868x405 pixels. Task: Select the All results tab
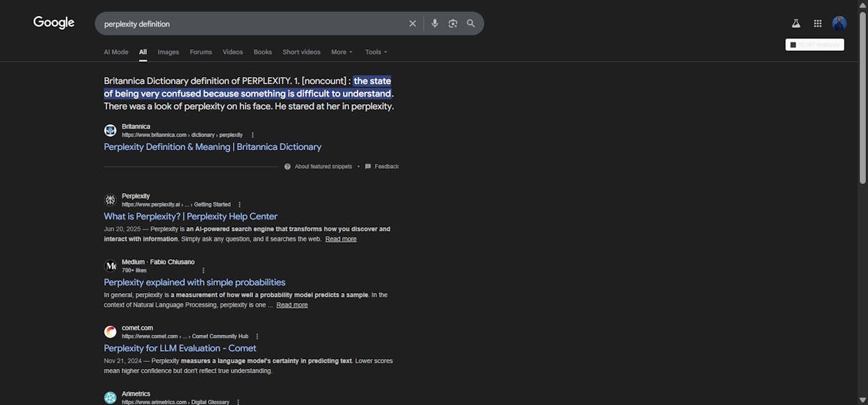[x=143, y=52]
